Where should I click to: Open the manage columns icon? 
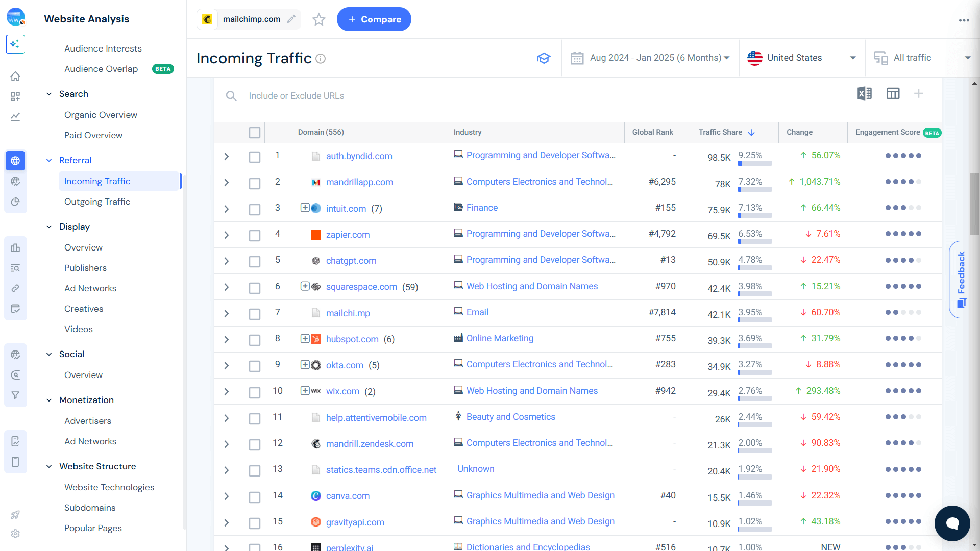[x=893, y=93]
